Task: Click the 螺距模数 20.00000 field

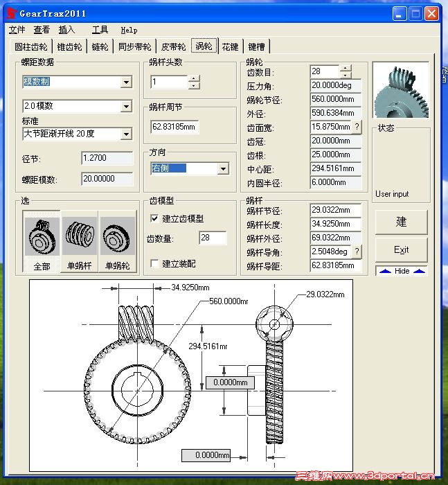Action: [x=107, y=179]
